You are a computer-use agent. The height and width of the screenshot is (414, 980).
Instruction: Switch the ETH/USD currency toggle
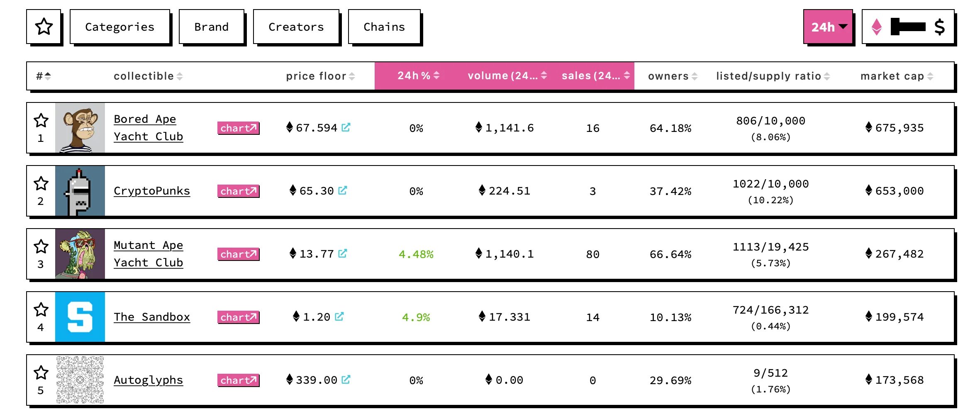[x=908, y=27]
